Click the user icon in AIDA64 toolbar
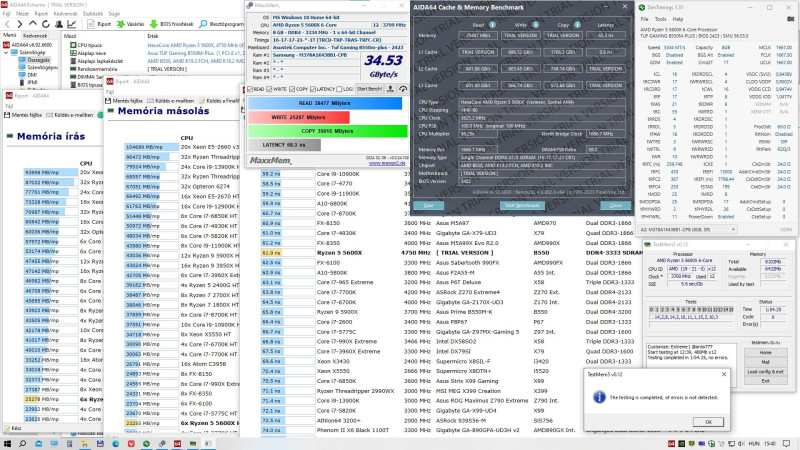 [59, 24]
